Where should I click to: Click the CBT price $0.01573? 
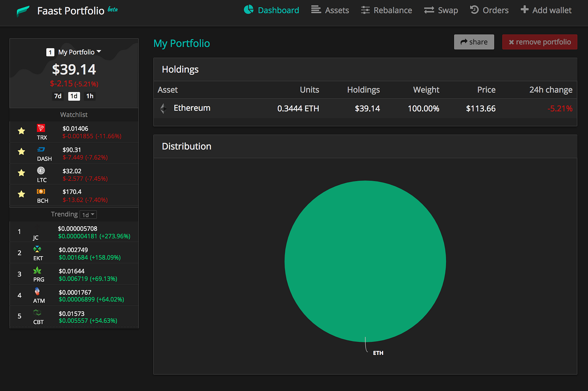[x=72, y=314]
